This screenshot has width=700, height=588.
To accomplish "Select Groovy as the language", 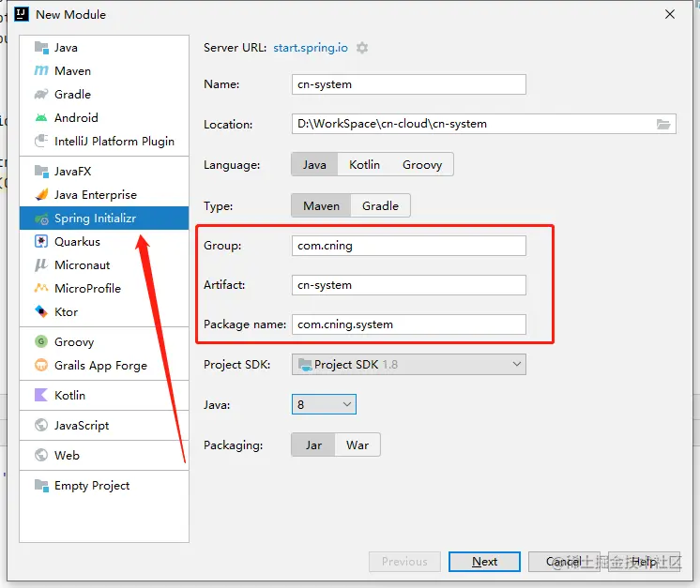I will click(422, 165).
